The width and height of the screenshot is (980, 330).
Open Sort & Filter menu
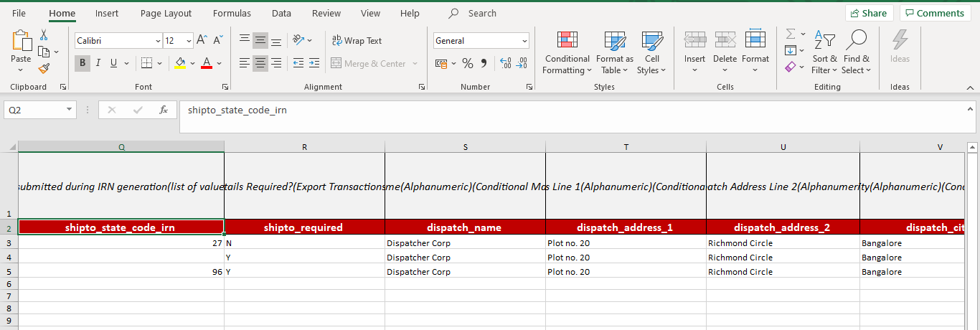[x=824, y=53]
